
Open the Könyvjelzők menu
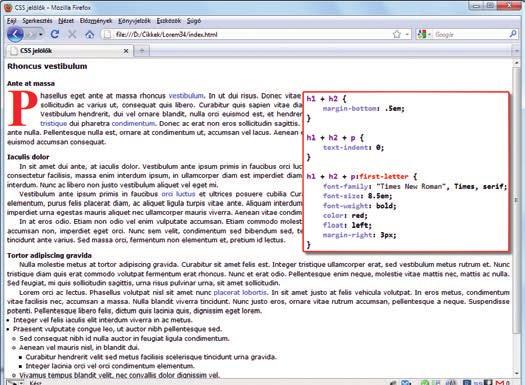click(x=134, y=21)
